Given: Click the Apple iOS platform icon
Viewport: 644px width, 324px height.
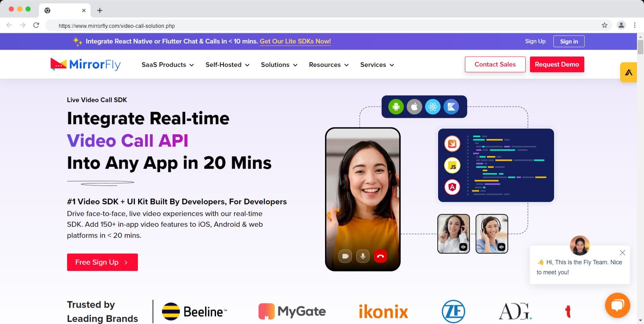Looking at the screenshot, I should pos(414,107).
